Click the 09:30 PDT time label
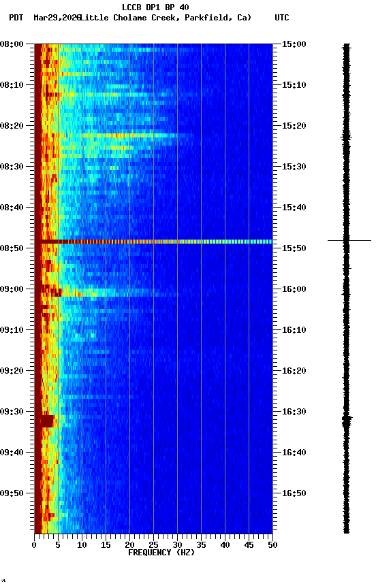This screenshot has height=588, width=376. click(12, 412)
